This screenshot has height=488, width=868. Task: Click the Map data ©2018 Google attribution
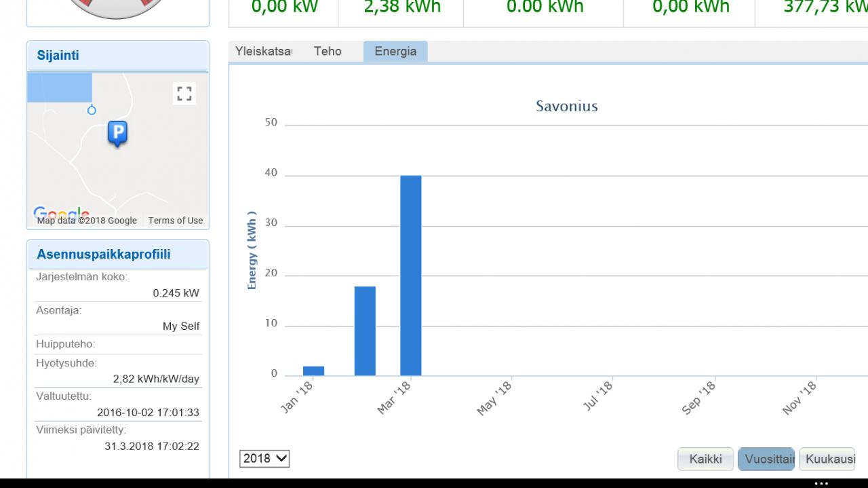point(87,221)
